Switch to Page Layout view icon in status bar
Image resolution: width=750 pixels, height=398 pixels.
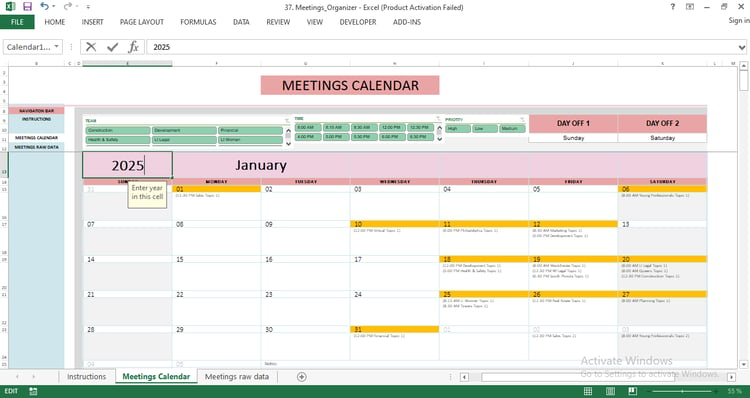(610, 391)
